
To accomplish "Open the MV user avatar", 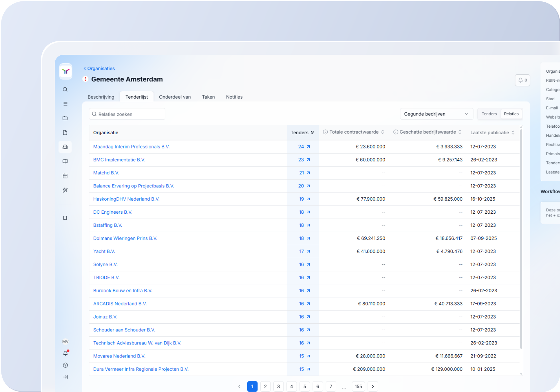I will click(65, 341).
